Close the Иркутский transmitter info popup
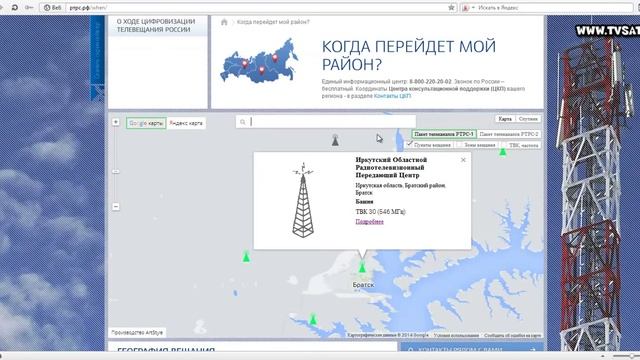Viewport: 640px width, 360px height. 463,160
